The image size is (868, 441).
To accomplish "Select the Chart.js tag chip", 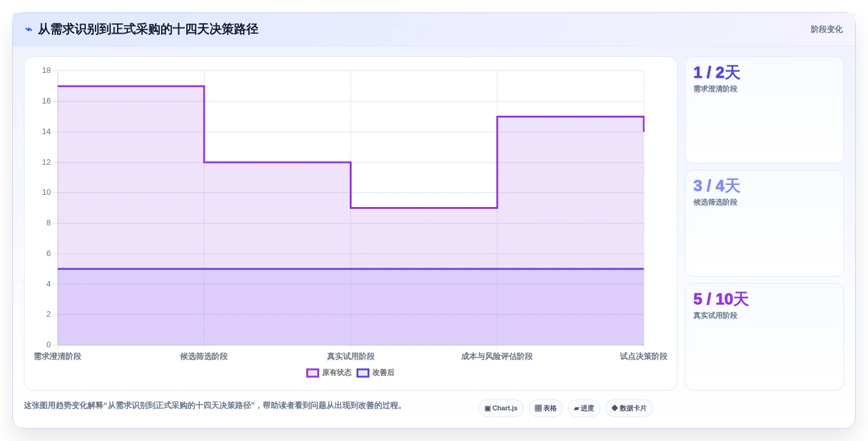I will (x=501, y=408).
